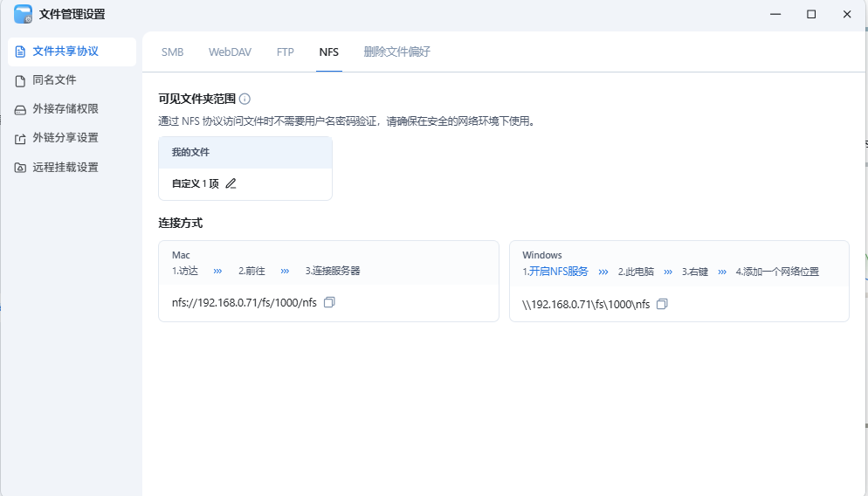Image resolution: width=868 pixels, height=496 pixels.
Task: Select the NFS tab
Action: (329, 52)
